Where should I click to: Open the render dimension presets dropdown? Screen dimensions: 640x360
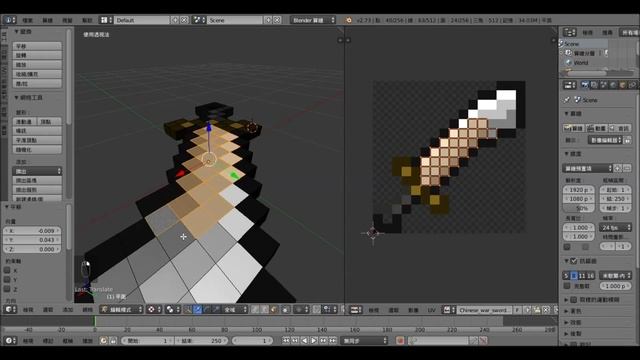tap(587, 168)
